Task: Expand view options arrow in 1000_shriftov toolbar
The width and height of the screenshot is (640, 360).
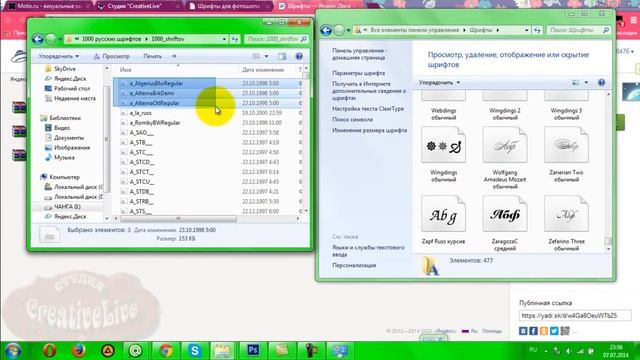Action: tap(267, 56)
